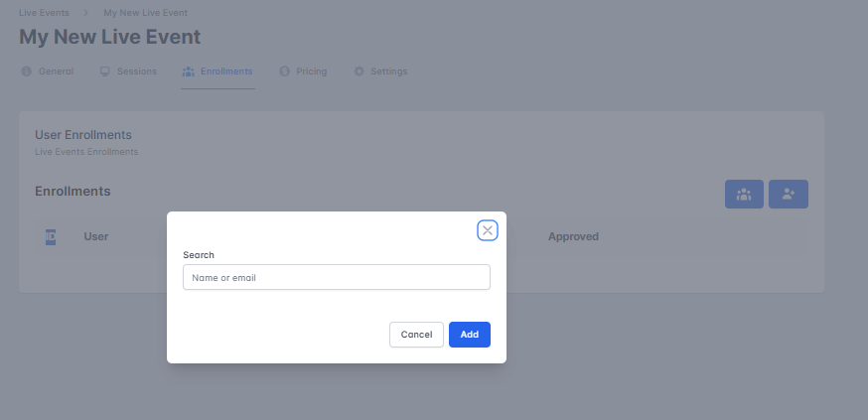The height and width of the screenshot is (420, 868).
Task: Click the people icon beside Enrollments
Action: point(189,71)
